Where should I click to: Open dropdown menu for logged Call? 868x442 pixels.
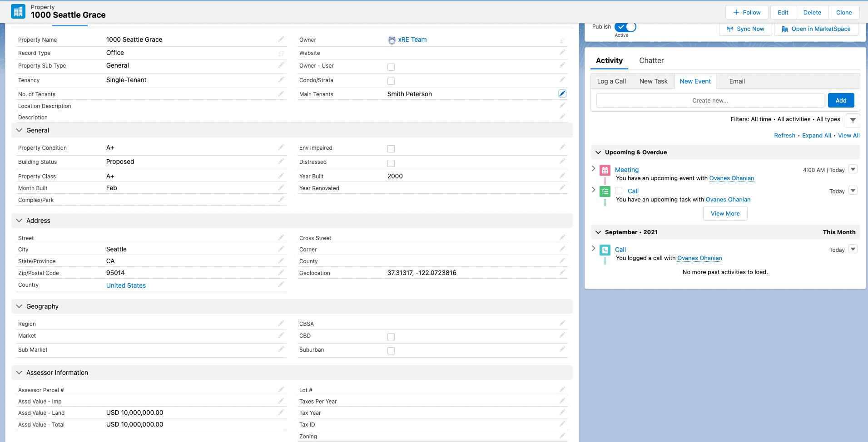pos(853,249)
